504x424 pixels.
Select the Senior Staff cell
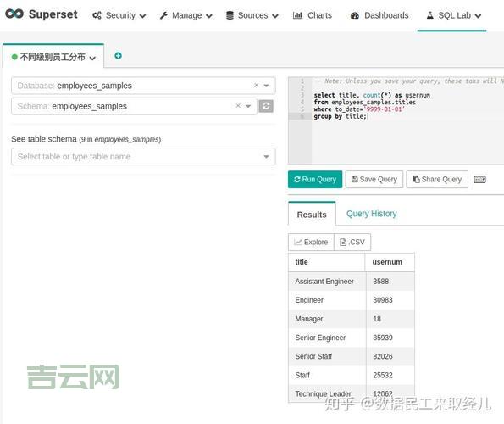[327, 356]
